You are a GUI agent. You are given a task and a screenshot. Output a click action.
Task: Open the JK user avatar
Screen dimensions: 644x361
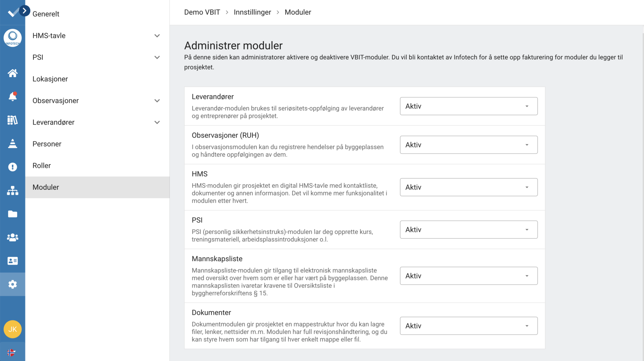[12, 329]
